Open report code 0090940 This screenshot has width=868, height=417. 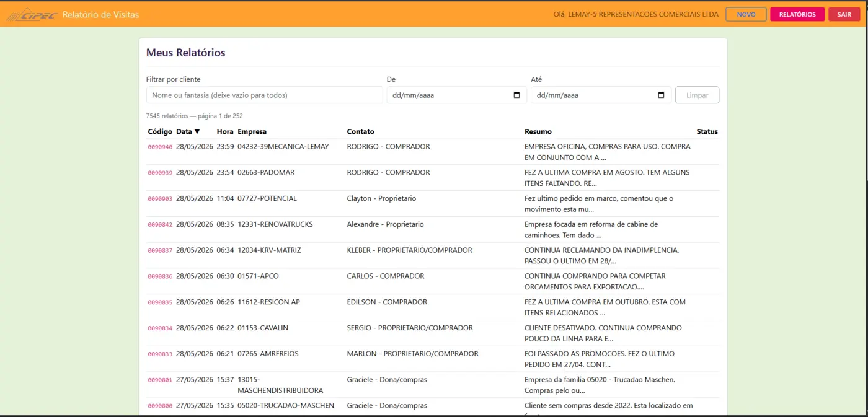tap(160, 147)
